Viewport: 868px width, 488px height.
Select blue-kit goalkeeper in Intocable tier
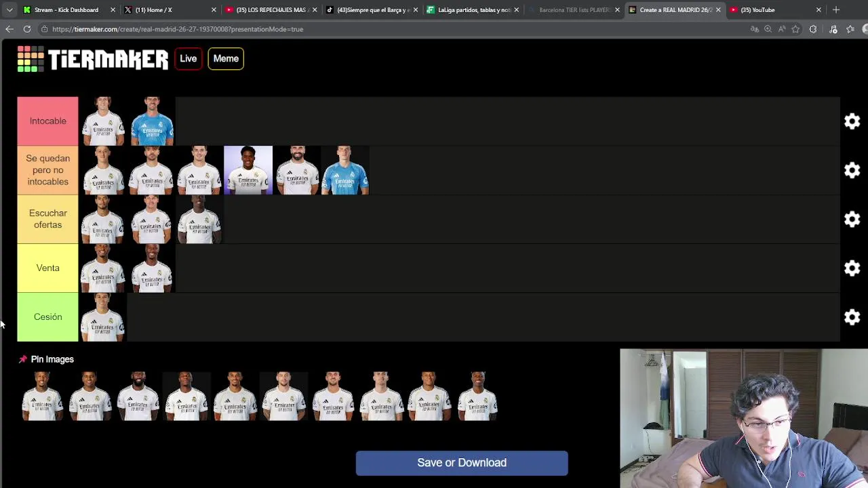click(151, 121)
